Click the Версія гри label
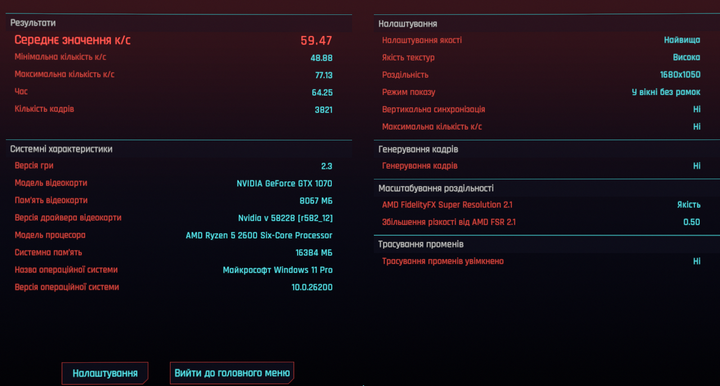This screenshot has width=720, height=386. [34, 166]
